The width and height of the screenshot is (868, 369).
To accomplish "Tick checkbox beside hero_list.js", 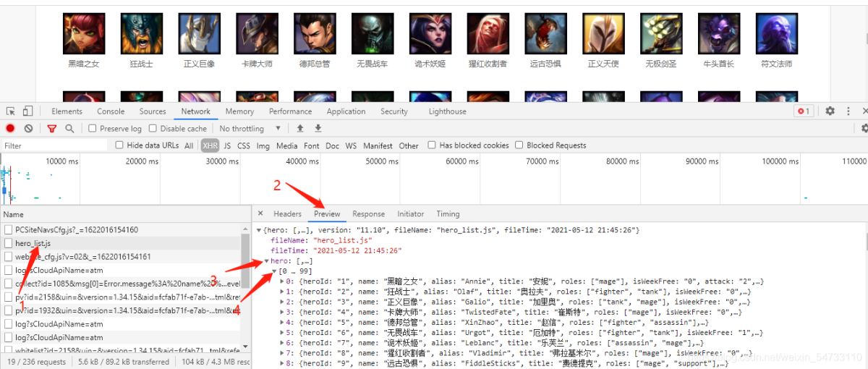I will point(9,243).
